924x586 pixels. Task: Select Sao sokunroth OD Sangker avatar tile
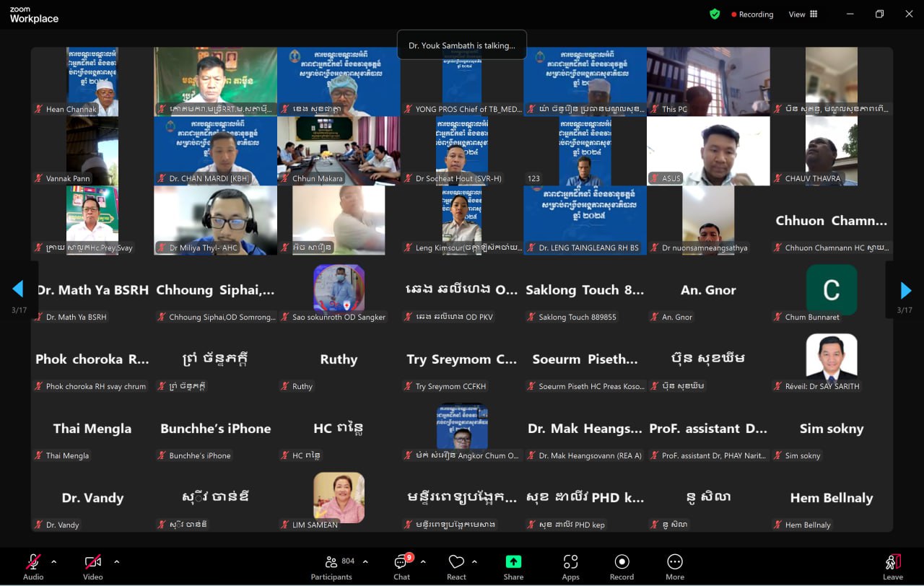pyautogui.click(x=339, y=289)
